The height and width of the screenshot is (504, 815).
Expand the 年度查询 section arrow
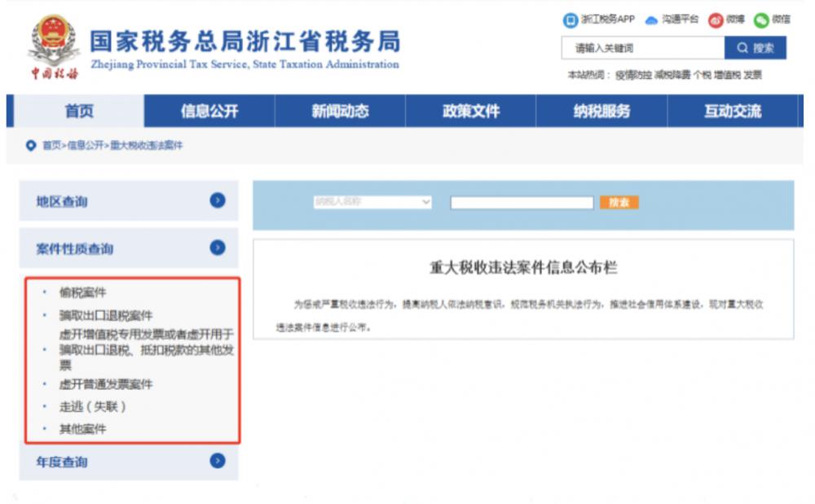(x=217, y=461)
